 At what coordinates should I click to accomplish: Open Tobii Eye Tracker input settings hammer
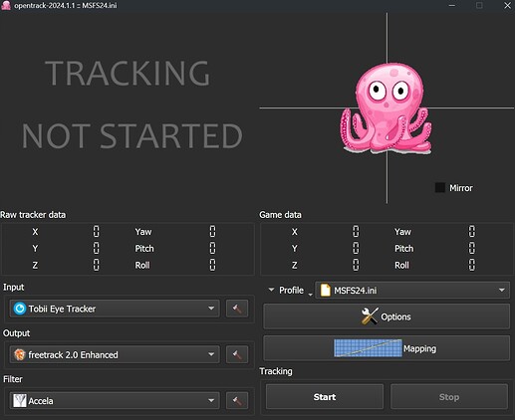(x=237, y=309)
